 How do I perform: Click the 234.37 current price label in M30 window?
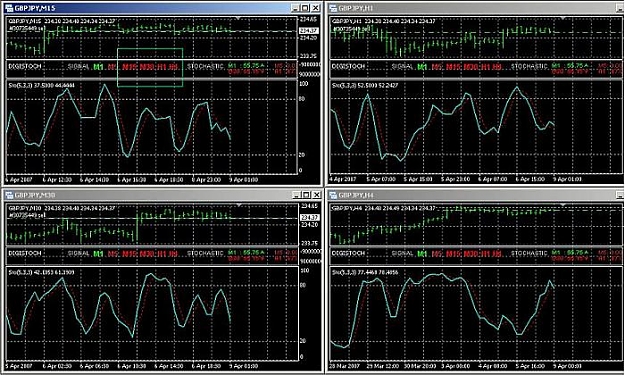click(309, 218)
